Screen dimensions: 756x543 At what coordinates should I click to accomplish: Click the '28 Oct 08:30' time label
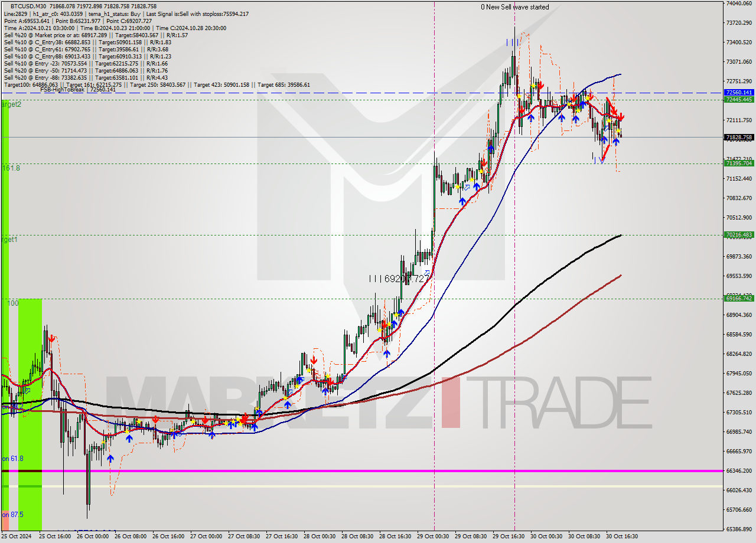pyautogui.click(x=357, y=537)
